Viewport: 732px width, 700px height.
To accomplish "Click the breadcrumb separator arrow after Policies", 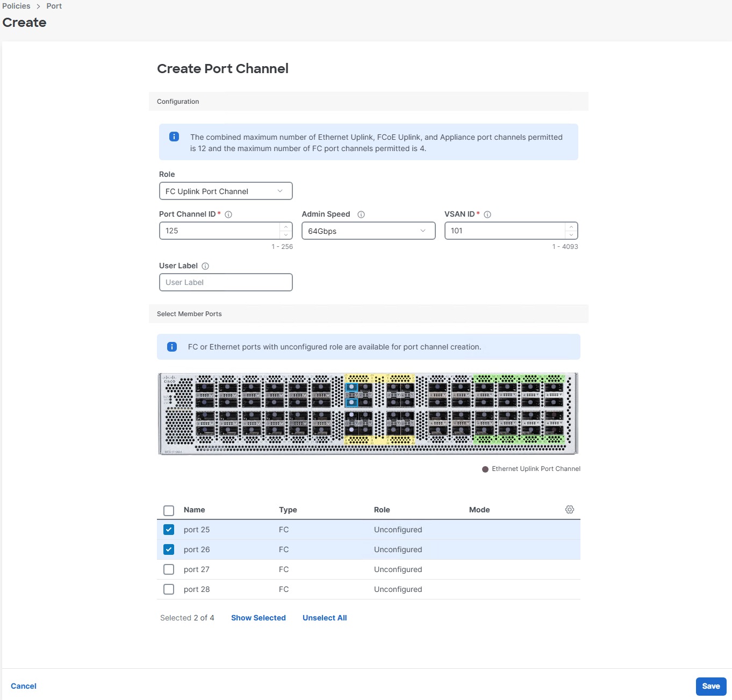I will point(39,6).
